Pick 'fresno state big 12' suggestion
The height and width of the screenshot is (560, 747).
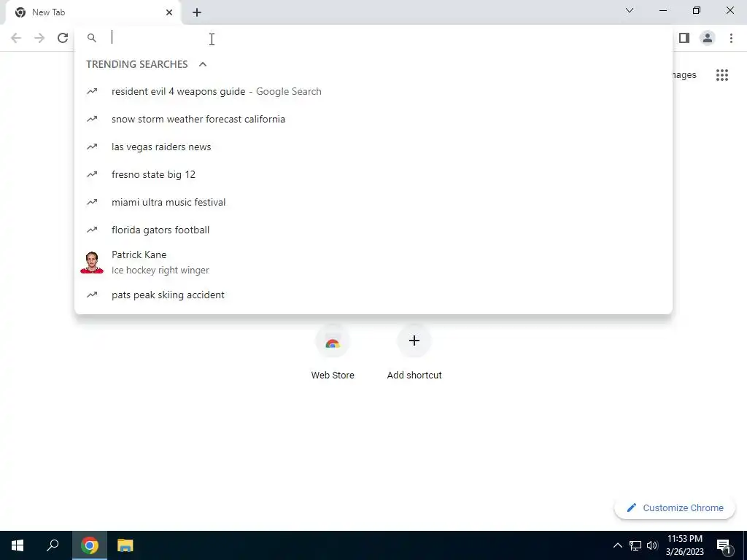(x=373, y=174)
